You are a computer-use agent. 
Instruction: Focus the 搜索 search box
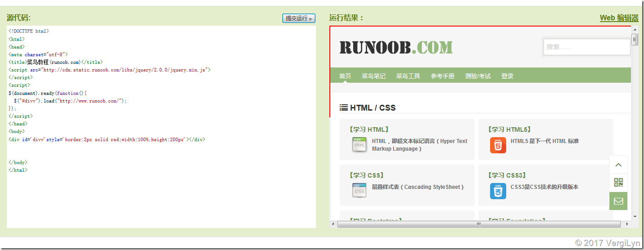pos(587,47)
